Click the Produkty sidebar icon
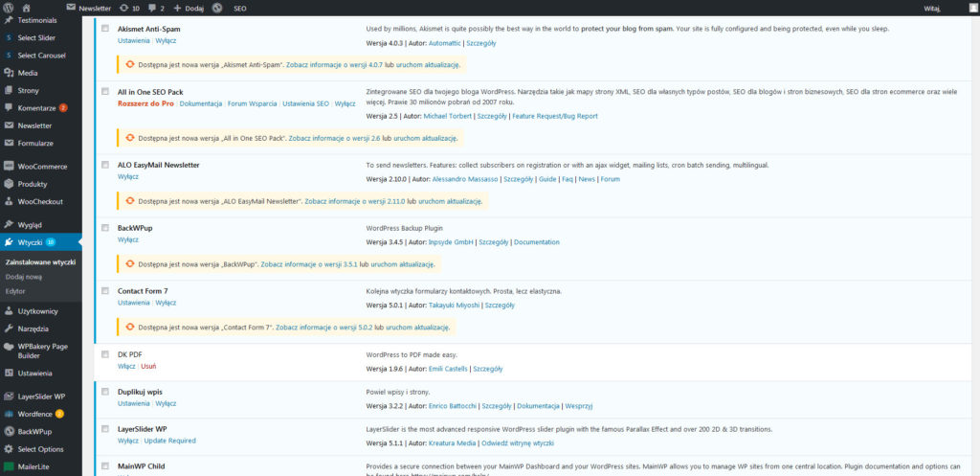 point(8,184)
